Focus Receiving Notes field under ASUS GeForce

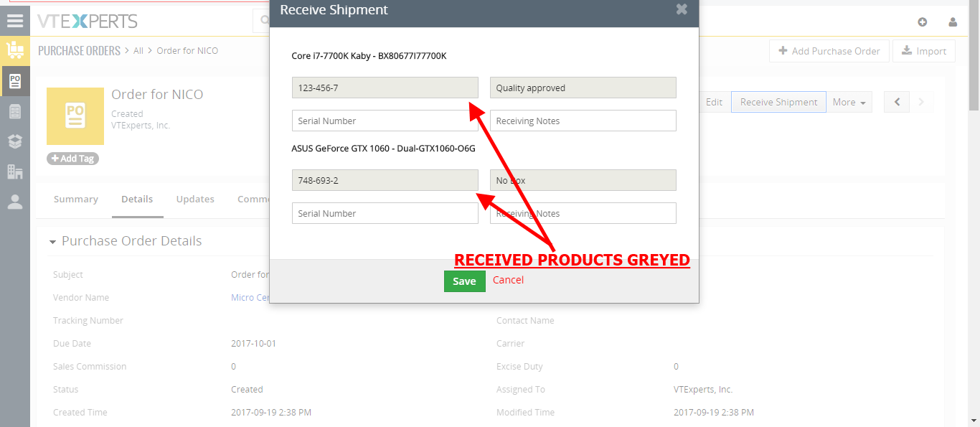(583, 213)
